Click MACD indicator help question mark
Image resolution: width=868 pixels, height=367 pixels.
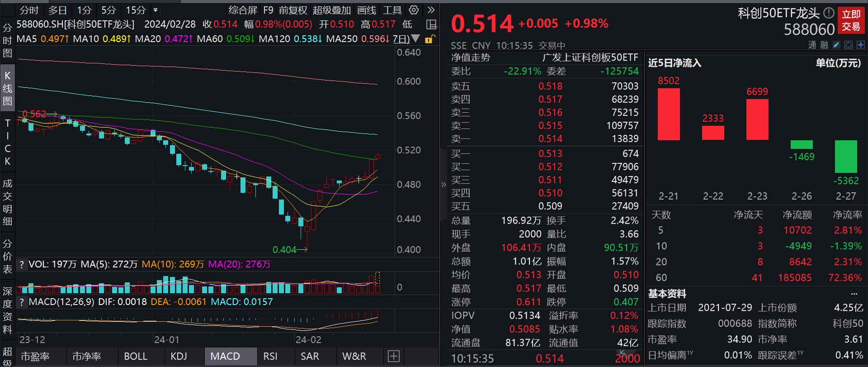21,302
